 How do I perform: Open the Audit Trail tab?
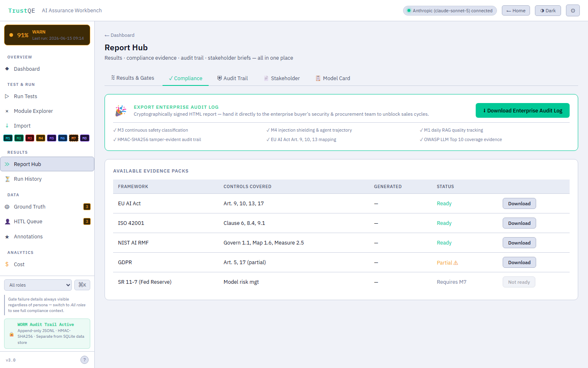point(232,78)
